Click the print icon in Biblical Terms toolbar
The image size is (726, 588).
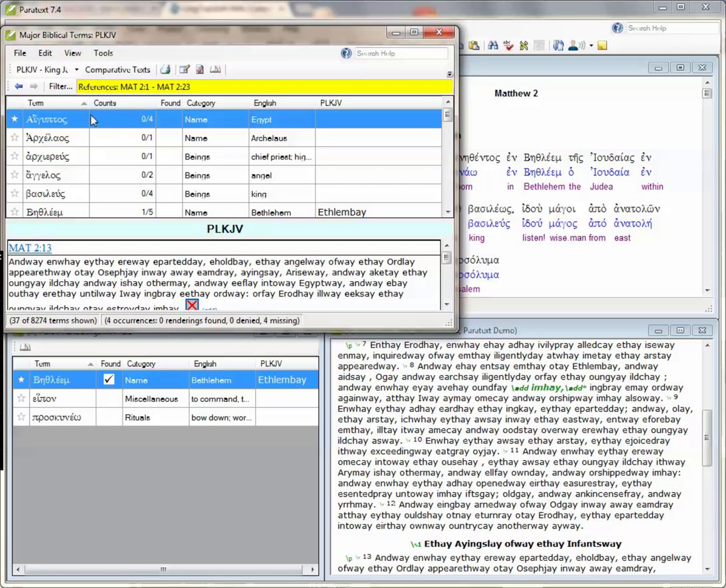click(x=165, y=69)
